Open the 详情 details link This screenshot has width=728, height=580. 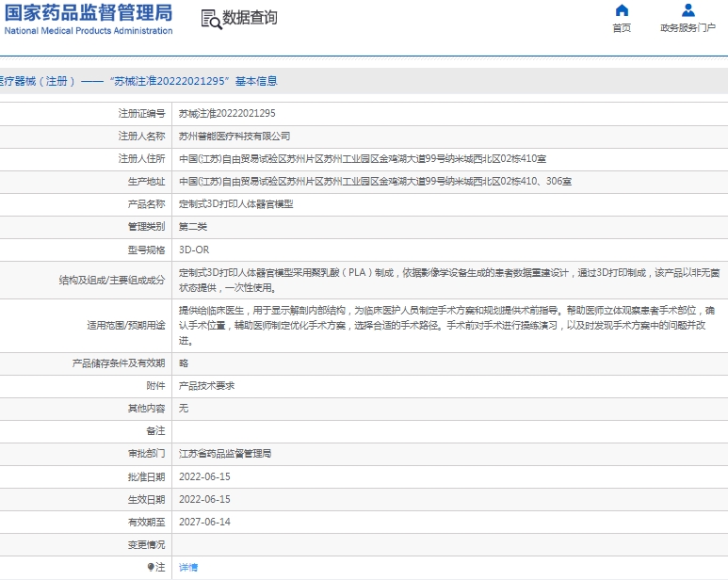coord(188,567)
